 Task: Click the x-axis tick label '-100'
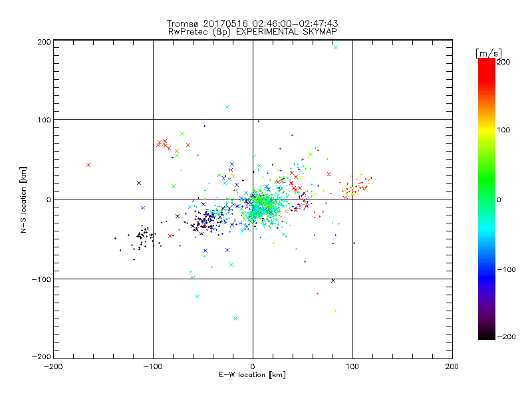pyautogui.click(x=153, y=366)
